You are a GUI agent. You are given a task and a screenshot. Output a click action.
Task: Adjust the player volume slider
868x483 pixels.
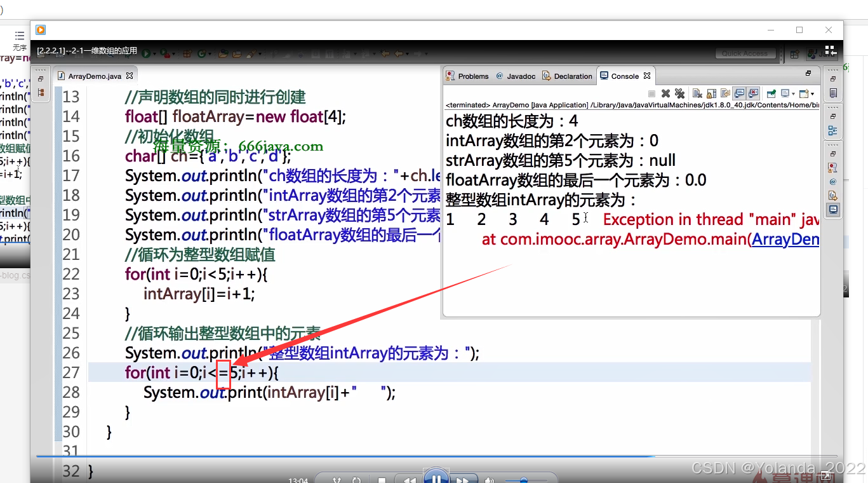[526, 480]
